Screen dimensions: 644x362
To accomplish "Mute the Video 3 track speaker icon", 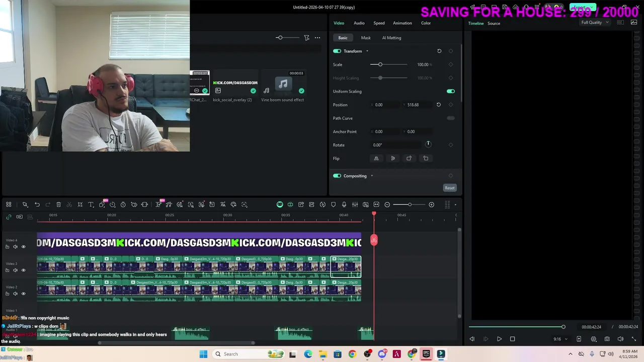I will 15,270.
